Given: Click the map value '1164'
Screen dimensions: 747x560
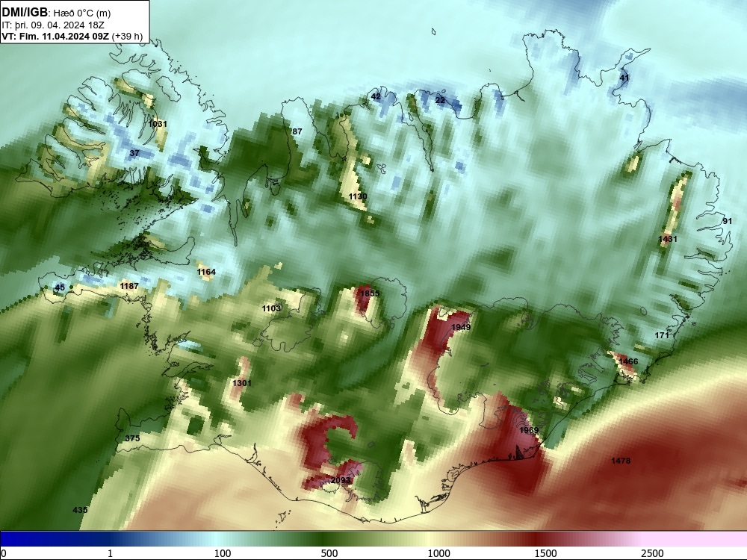Looking at the screenshot, I should (206, 272).
